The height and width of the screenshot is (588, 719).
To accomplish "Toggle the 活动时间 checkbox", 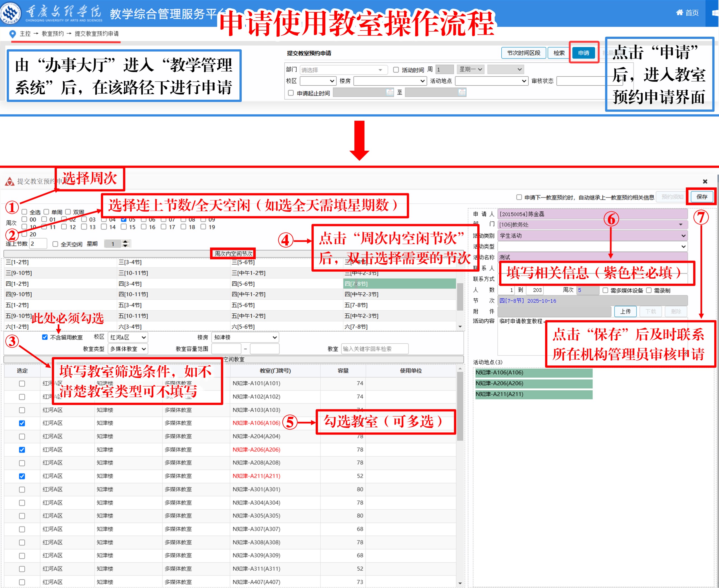I will tap(396, 70).
